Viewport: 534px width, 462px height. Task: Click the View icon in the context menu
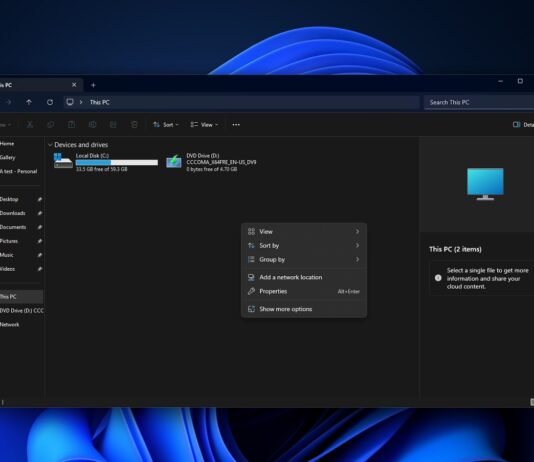[251, 232]
